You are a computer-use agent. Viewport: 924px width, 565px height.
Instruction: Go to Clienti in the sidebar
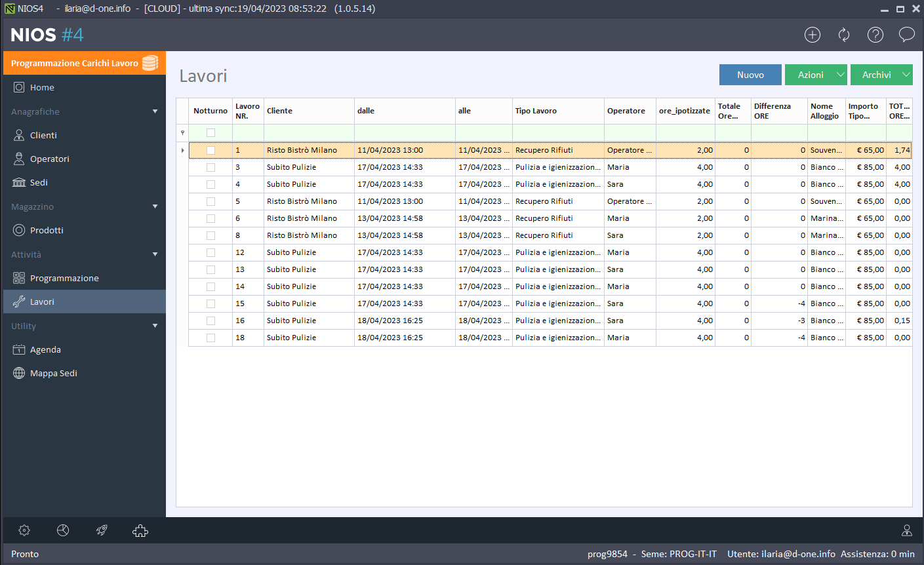coord(43,135)
